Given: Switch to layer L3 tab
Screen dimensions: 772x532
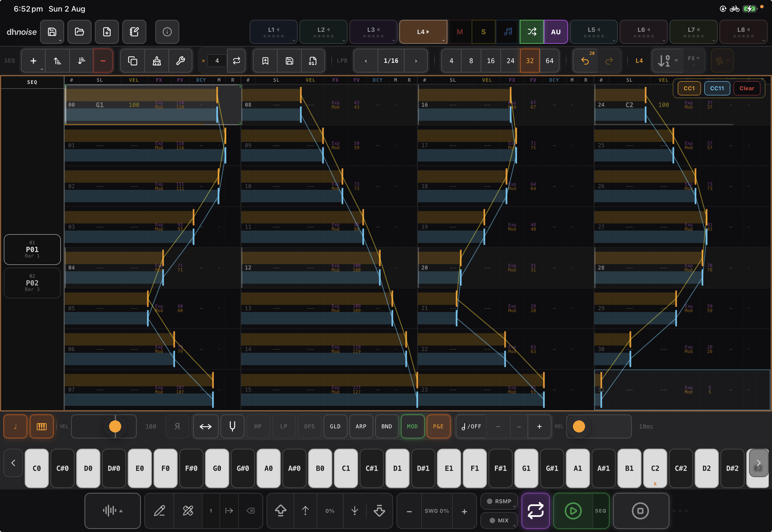Looking at the screenshot, I should coord(373,32).
